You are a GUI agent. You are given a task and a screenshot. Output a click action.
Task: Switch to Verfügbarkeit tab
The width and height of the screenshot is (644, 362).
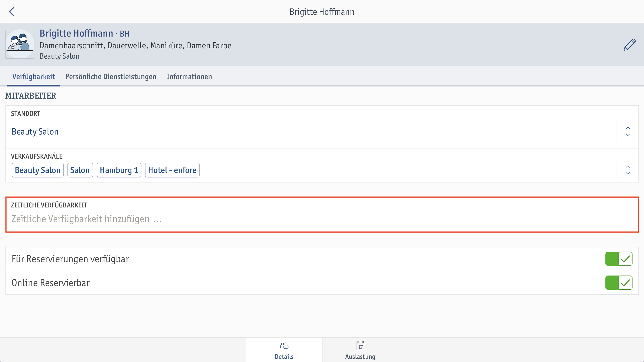[x=34, y=77]
